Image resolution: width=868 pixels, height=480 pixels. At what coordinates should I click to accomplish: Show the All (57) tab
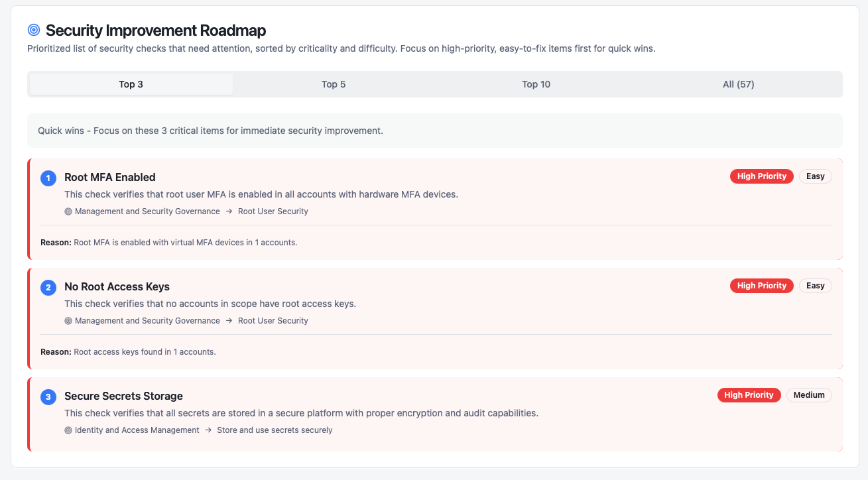coord(739,84)
